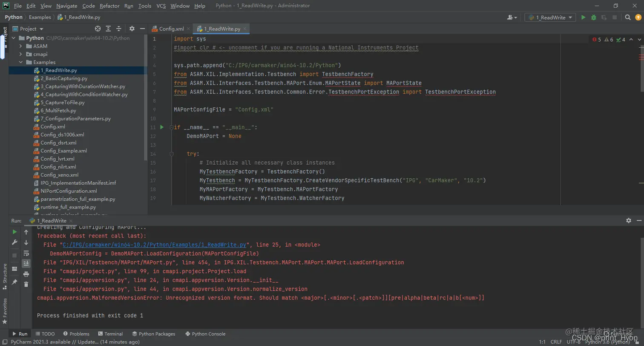Viewport: 644px width, 346px height.
Task: Hide the Run tool window
Action: click(639, 220)
